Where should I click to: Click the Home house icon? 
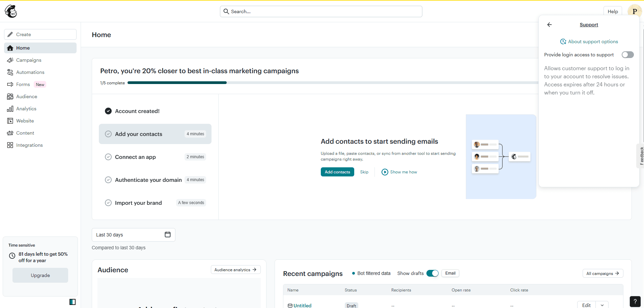[x=10, y=48]
